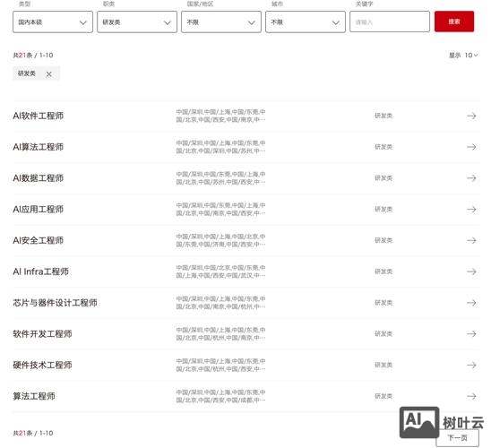Click the location text for 芯片与器件设计工程师

coord(220,303)
